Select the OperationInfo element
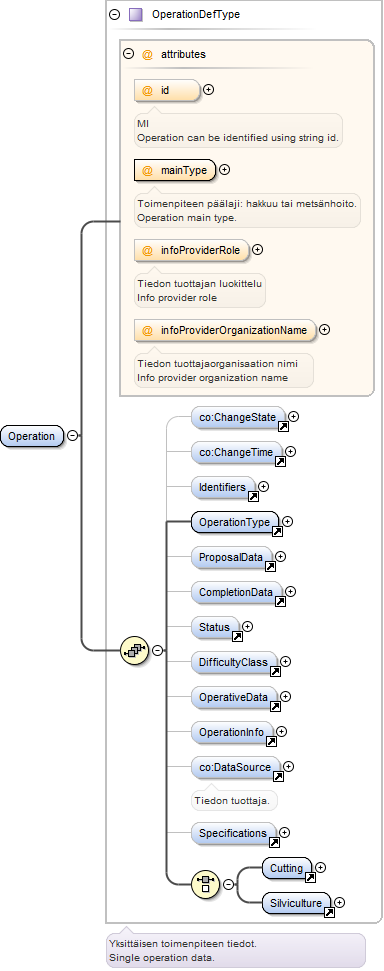Screen dimensions: 384x971 pos(232,732)
